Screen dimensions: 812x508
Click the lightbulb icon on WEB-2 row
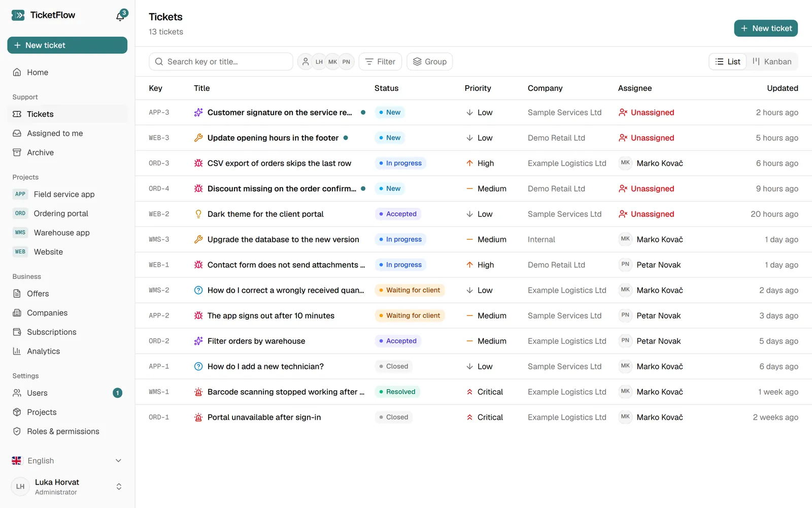[198, 214]
